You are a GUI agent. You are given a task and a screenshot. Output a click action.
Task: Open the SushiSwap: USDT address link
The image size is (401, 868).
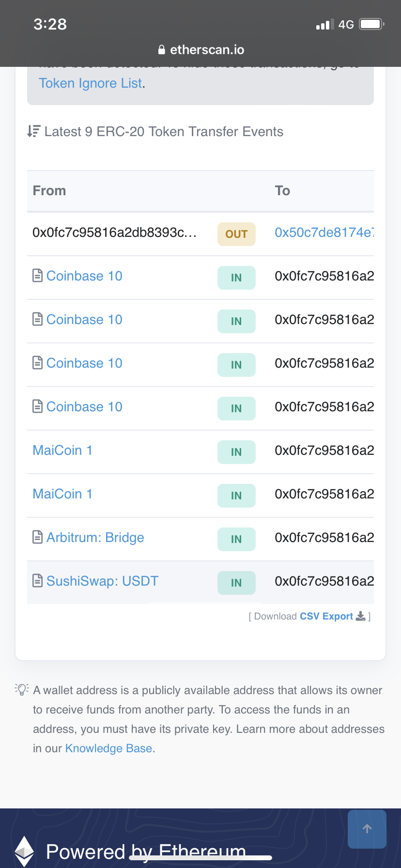[102, 581]
